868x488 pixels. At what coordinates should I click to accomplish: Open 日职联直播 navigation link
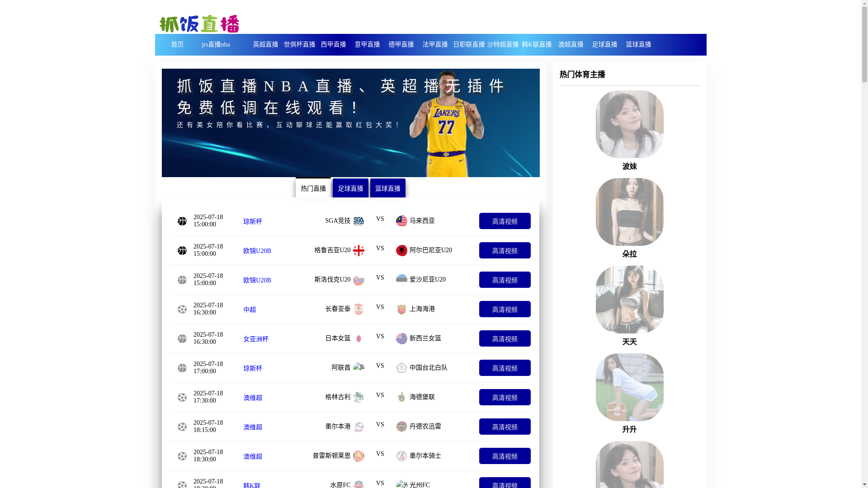[469, 44]
